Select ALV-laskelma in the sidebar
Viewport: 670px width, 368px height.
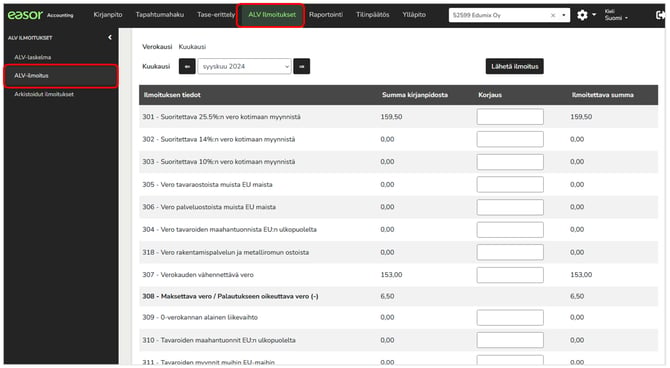click(x=32, y=57)
